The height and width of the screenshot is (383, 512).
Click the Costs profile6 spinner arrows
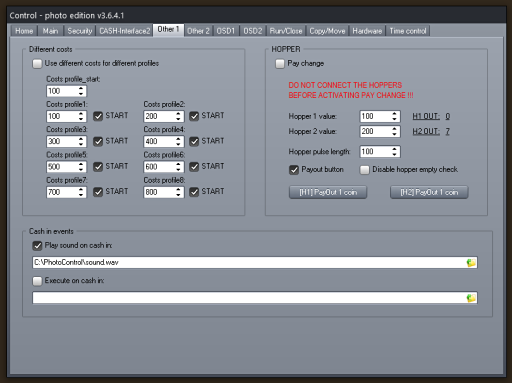coord(178,167)
